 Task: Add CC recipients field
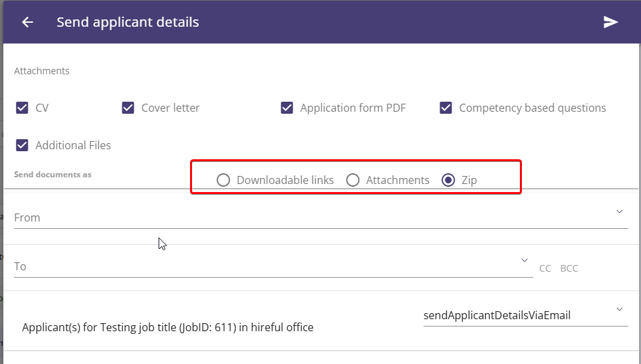tap(545, 268)
